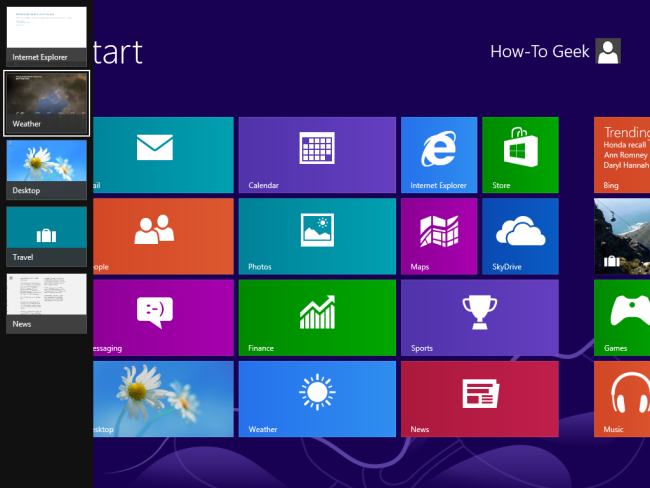Click 'Honda recall' trending text
Viewport: 650px width, 488px height.
pyautogui.click(x=624, y=145)
